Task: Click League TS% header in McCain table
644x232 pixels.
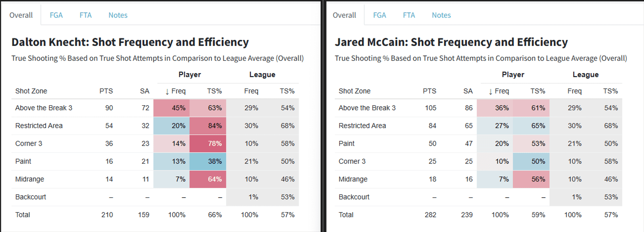Action: tap(610, 91)
